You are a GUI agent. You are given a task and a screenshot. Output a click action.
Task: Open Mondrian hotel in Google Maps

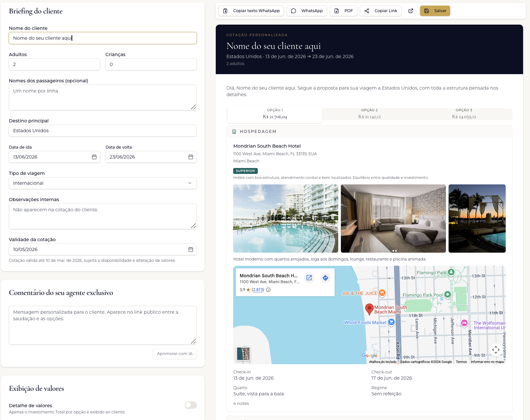(309, 278)
